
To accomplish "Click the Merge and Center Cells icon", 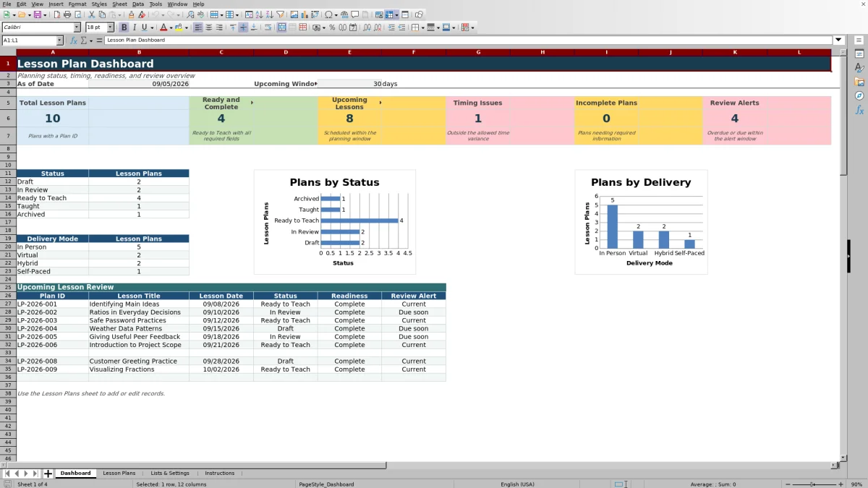I will point(281,27).
